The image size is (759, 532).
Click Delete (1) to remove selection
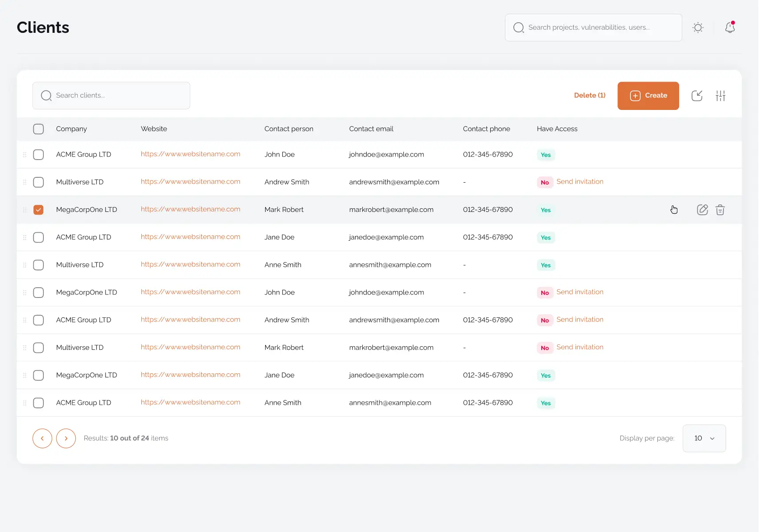589,95
